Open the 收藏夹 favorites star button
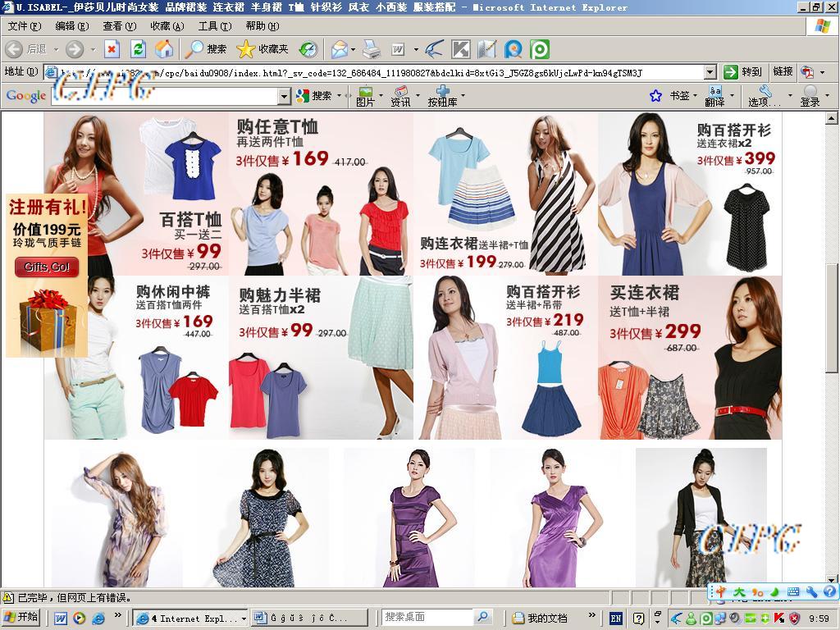 click(262, 49)
